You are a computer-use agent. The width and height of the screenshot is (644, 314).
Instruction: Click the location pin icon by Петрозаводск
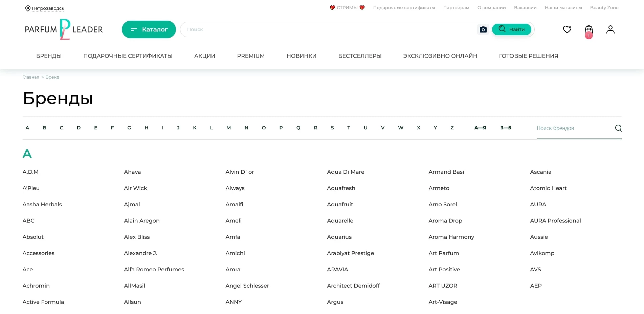tap(28, 8)
